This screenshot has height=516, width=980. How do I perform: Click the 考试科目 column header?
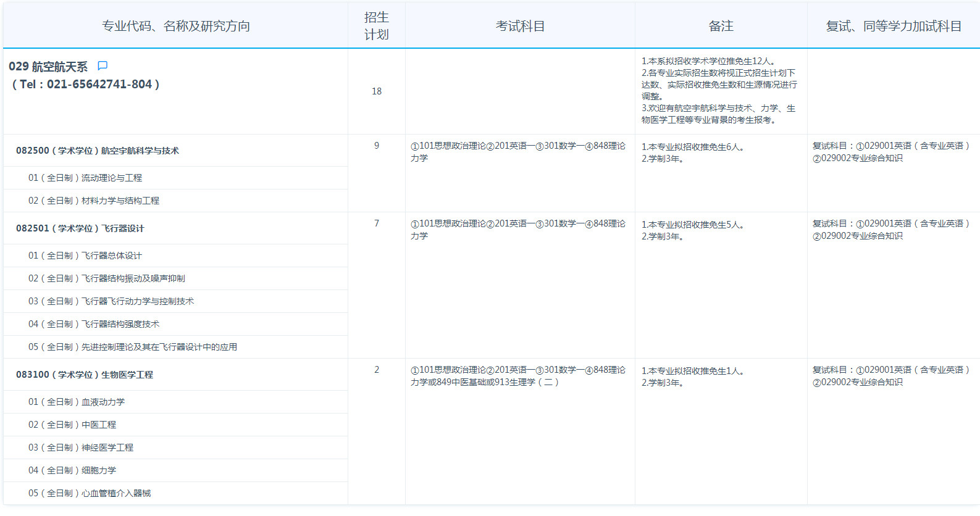(520, 26)
